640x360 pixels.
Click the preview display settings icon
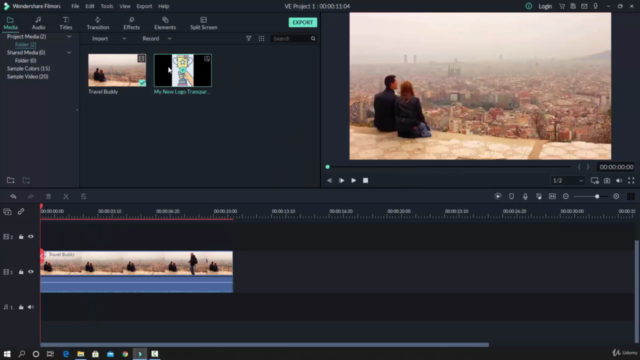pyautogui.click(x=595, y=180)
